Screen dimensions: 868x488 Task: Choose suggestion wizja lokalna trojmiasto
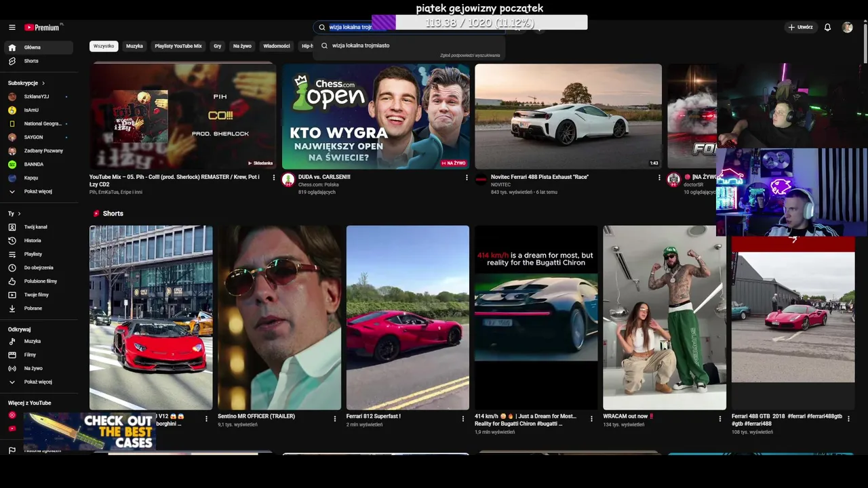409,45
